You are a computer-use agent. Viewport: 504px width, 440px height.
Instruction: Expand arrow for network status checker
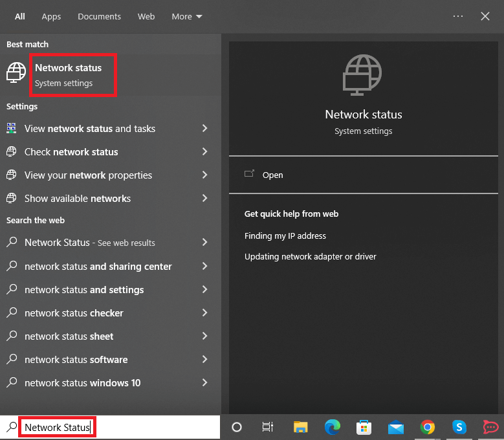click(x=204, y=313)
